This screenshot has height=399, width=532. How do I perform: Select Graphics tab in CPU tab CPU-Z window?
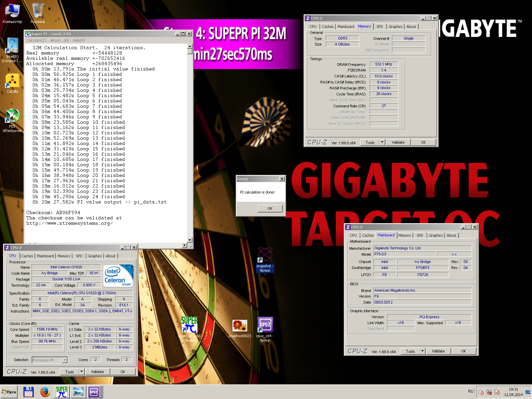click(x=95, y=256)
